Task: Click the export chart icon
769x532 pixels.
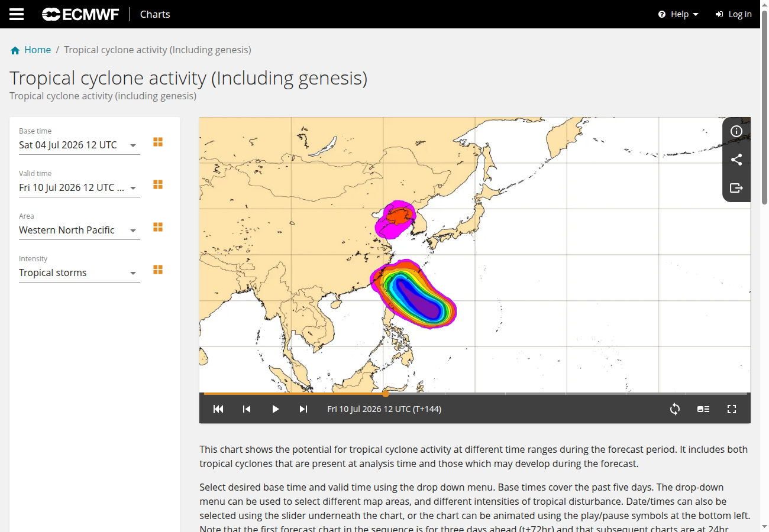Action: [736, 188]
